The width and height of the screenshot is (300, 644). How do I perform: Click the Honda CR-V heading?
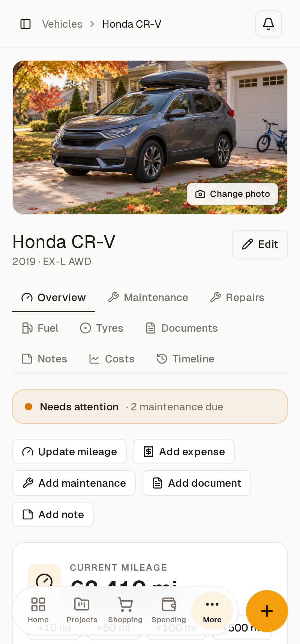point(64,242)
